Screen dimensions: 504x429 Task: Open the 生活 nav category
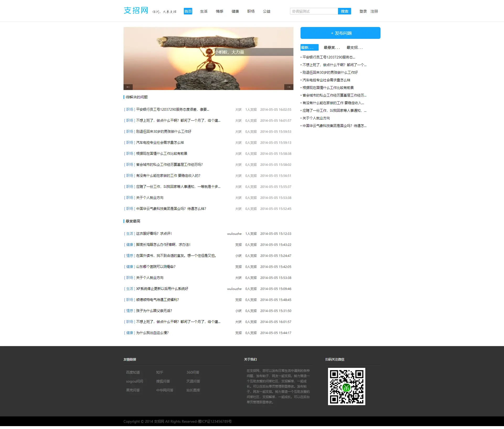[204, 11]
